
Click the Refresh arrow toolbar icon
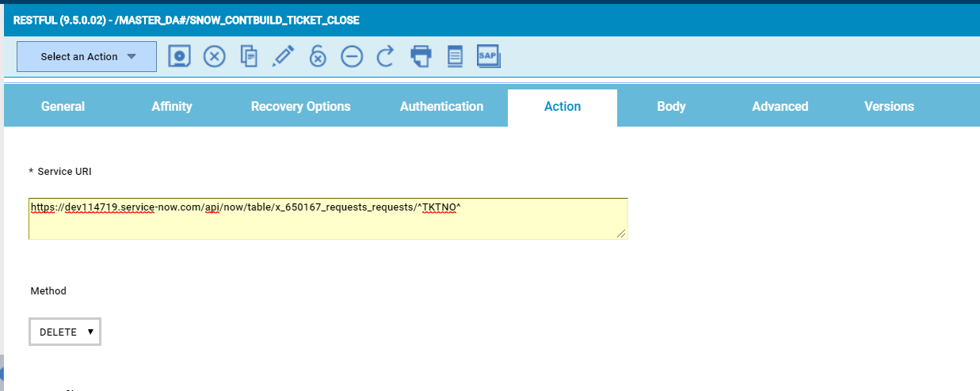386,57
